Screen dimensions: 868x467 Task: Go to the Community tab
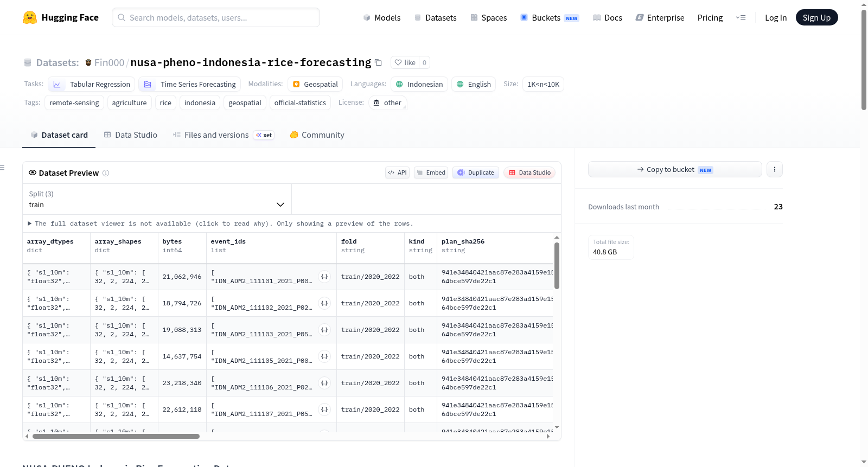coord(317,135)
